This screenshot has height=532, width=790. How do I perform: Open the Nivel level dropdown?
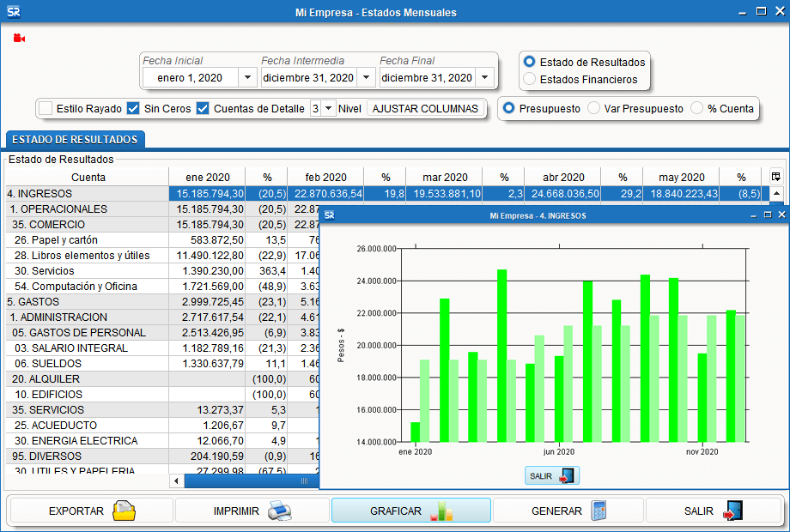329,108
